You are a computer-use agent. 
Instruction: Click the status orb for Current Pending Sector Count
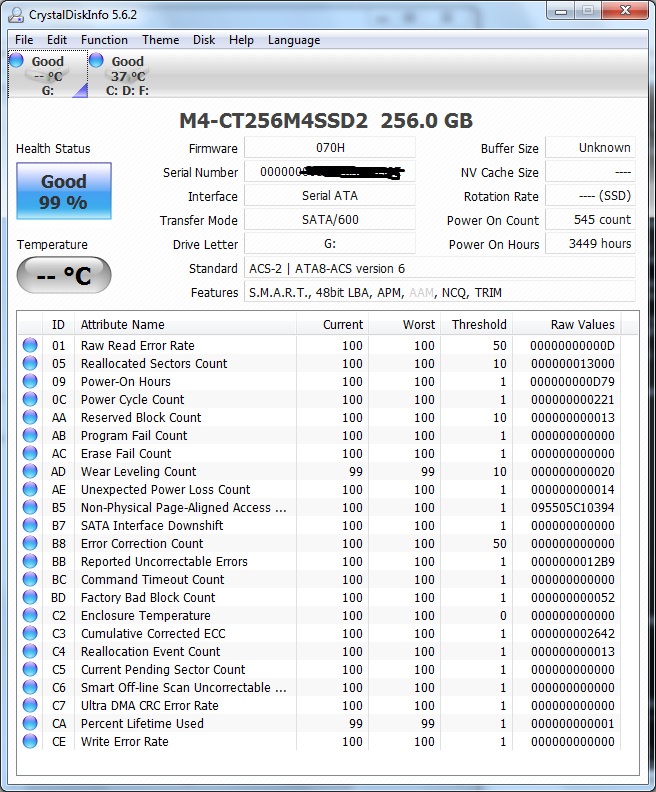[x=30, y=669]
